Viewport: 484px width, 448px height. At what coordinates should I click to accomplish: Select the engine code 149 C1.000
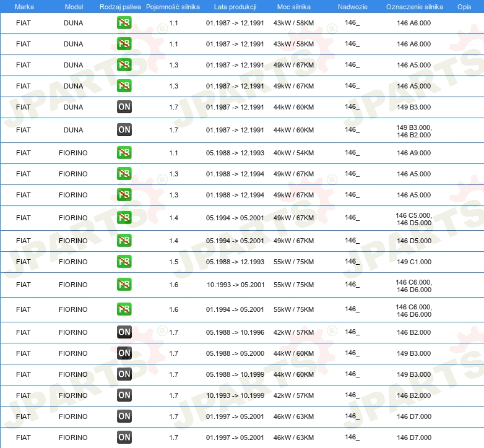coord(414,262)
